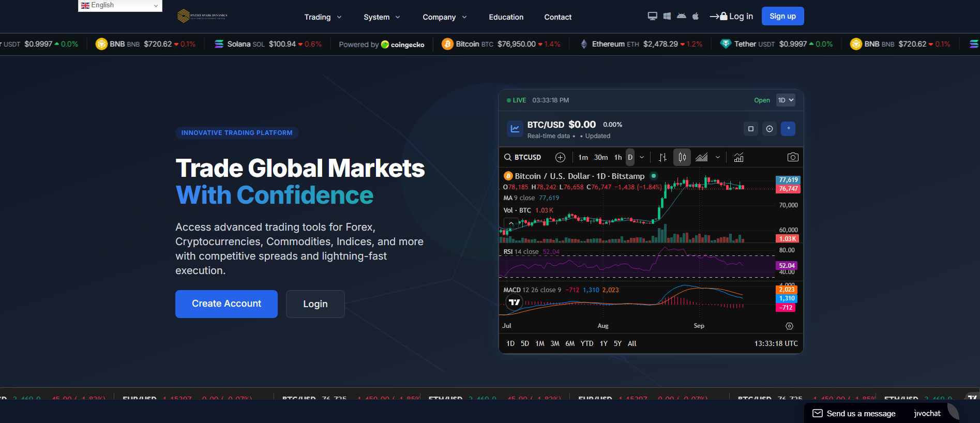Open the Indicators icon in the chart toolbar
This screenshot has width=980, height=423.
coord(738,157)
